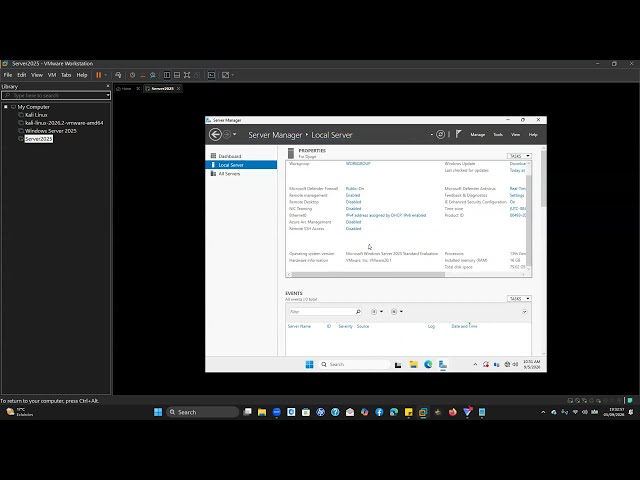Toggle the VMware thumbnail bar view icon
The width and height of the screenshot is (640, 480).
coord(177,75)
